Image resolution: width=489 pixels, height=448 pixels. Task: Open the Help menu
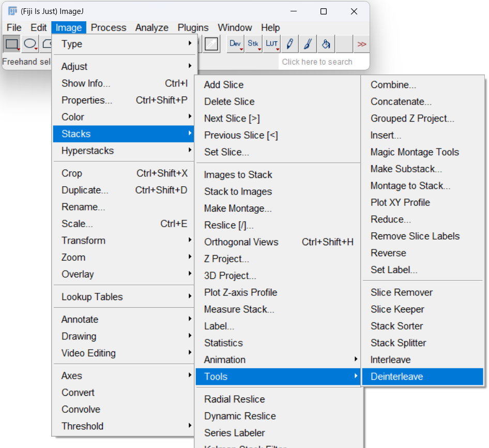tap(270, 27)
